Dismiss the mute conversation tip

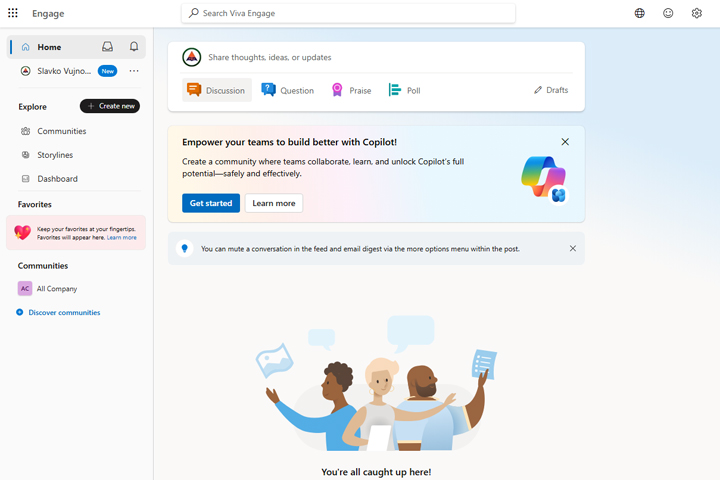click(x=573, y=248)
